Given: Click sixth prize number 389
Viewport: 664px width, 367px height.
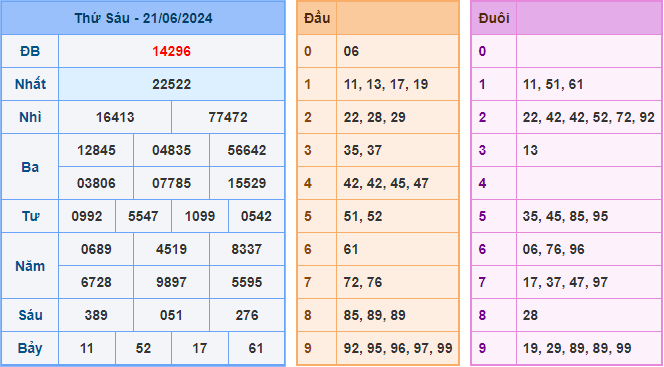Looking at the screenshot, I should [x=96, y=315].
